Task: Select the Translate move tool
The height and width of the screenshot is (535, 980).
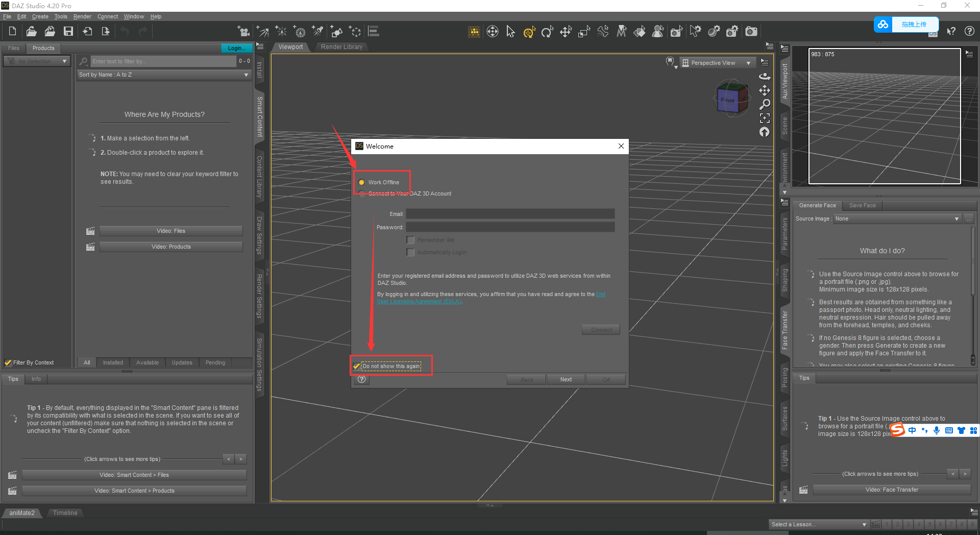Action: pyautogui.click(x=566, y=32)
